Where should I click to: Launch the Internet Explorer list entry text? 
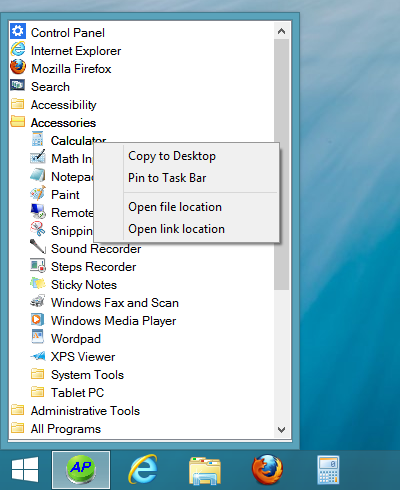point(76,51)
